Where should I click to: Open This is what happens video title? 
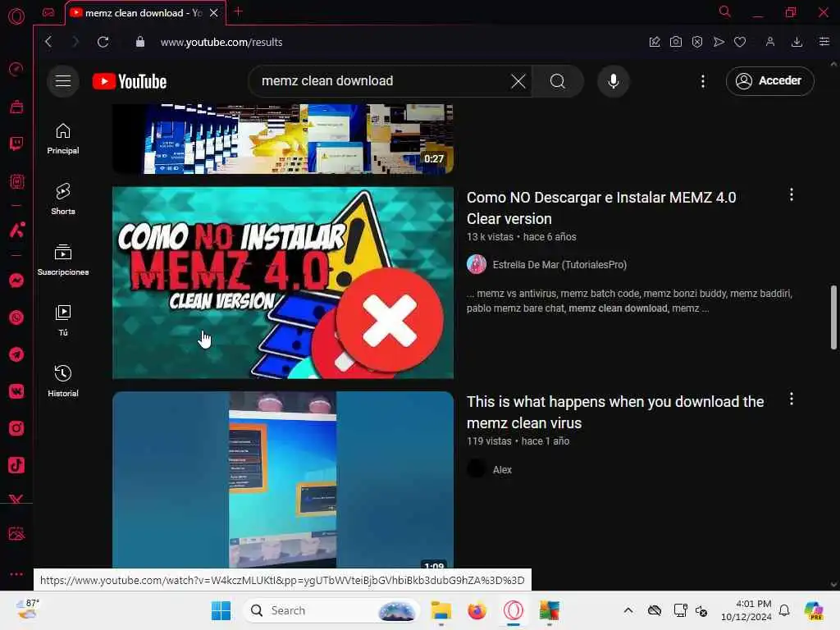615,412
